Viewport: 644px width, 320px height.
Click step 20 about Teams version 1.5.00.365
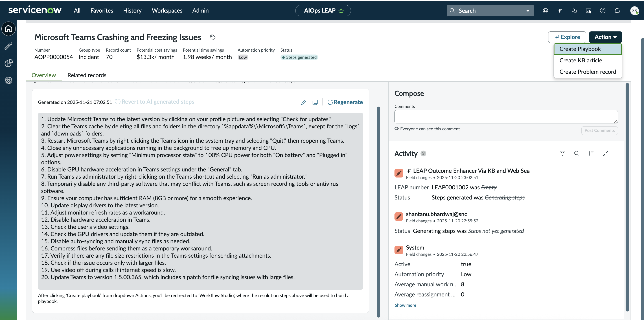(x=167, y=277)
